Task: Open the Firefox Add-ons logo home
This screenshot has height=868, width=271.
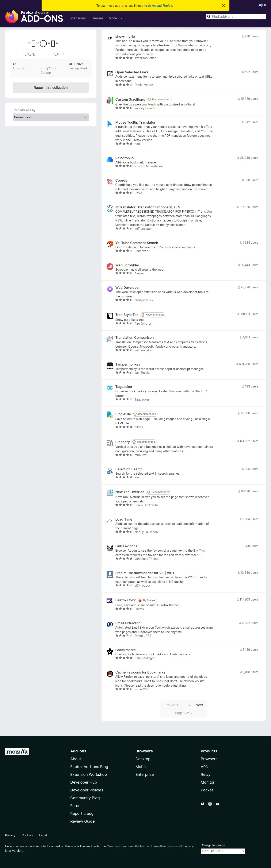Action: (x=34, y=16)
